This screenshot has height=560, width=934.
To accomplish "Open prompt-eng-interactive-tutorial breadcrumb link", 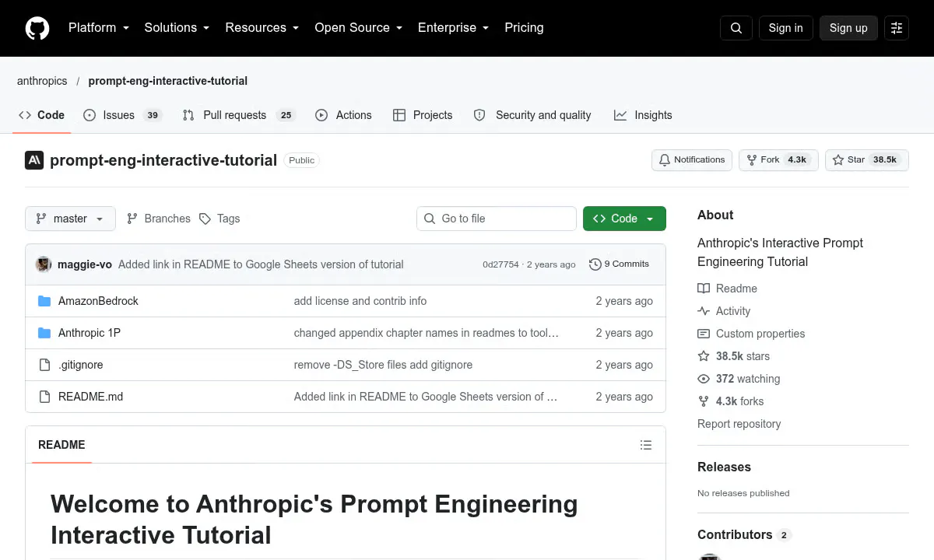I will coord(168,81).
